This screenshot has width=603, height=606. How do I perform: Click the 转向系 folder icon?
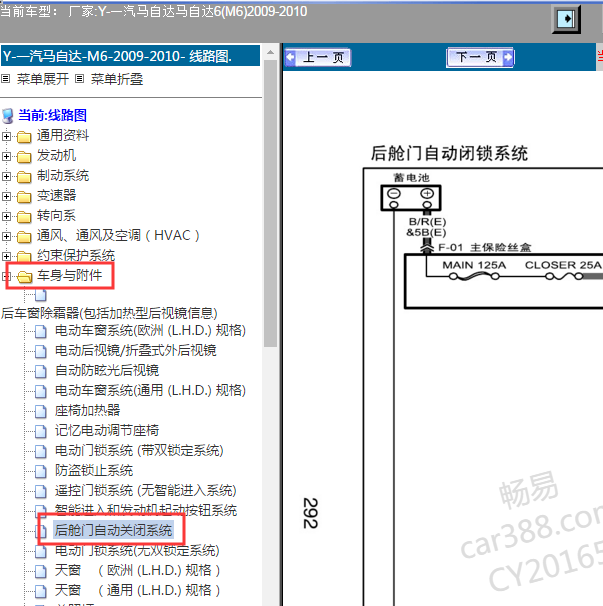click(x=24, y=217)
